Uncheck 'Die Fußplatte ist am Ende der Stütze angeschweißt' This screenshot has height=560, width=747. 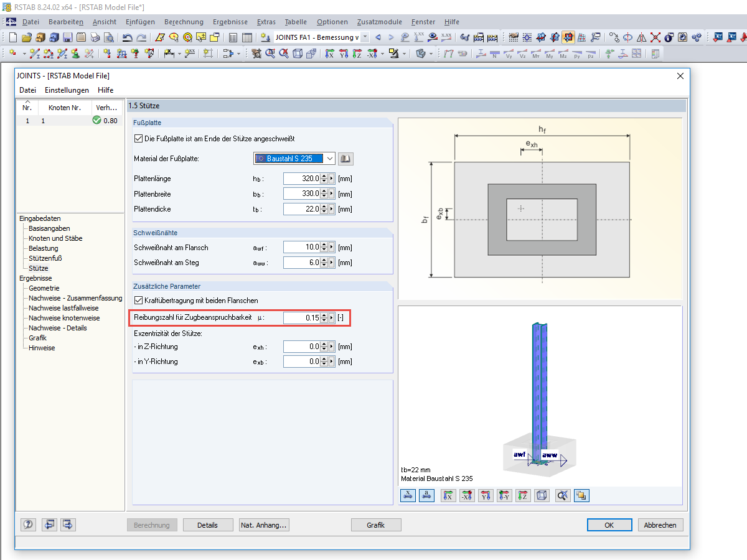click(x=138, y=138)
